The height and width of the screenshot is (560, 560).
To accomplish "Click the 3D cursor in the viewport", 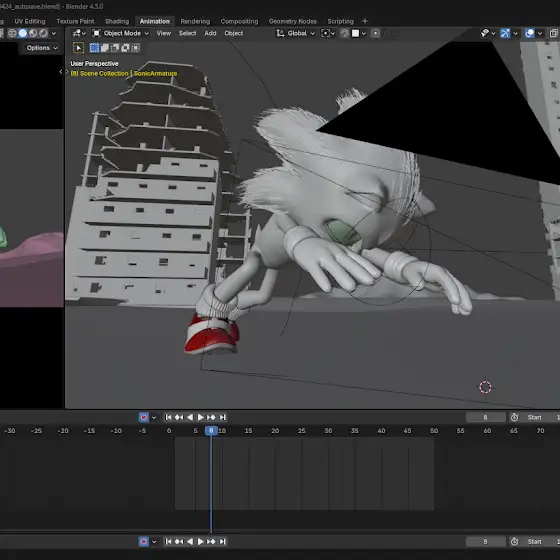I will (485, 387).
